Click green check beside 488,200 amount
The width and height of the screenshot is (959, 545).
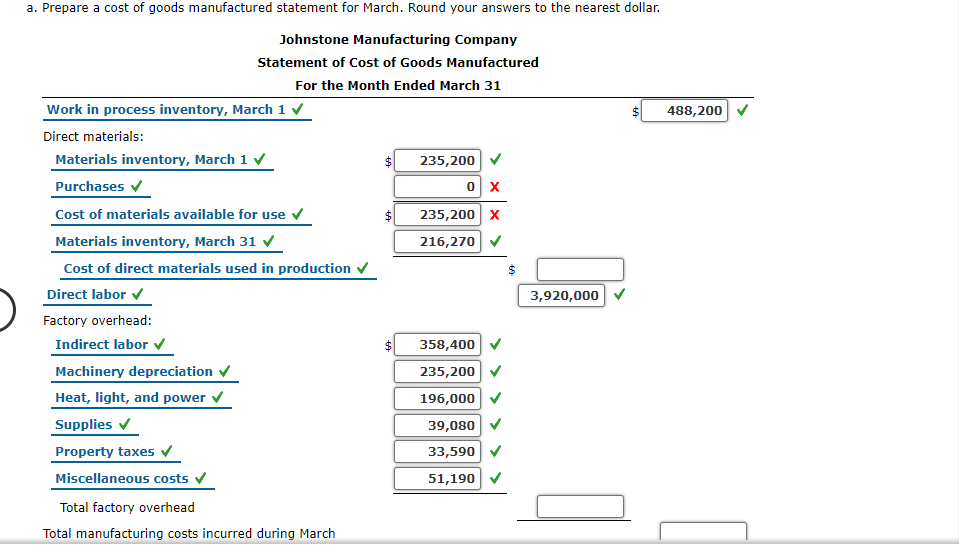click(x=742, y=110)
